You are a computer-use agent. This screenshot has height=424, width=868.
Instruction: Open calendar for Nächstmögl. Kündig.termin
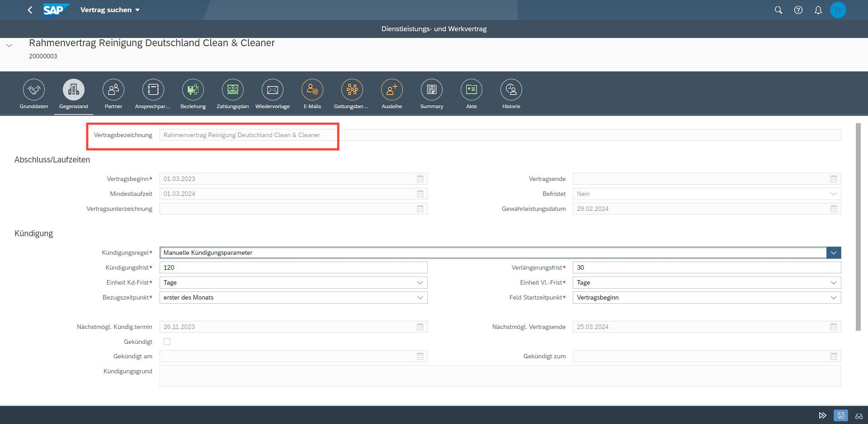(420, 327)
